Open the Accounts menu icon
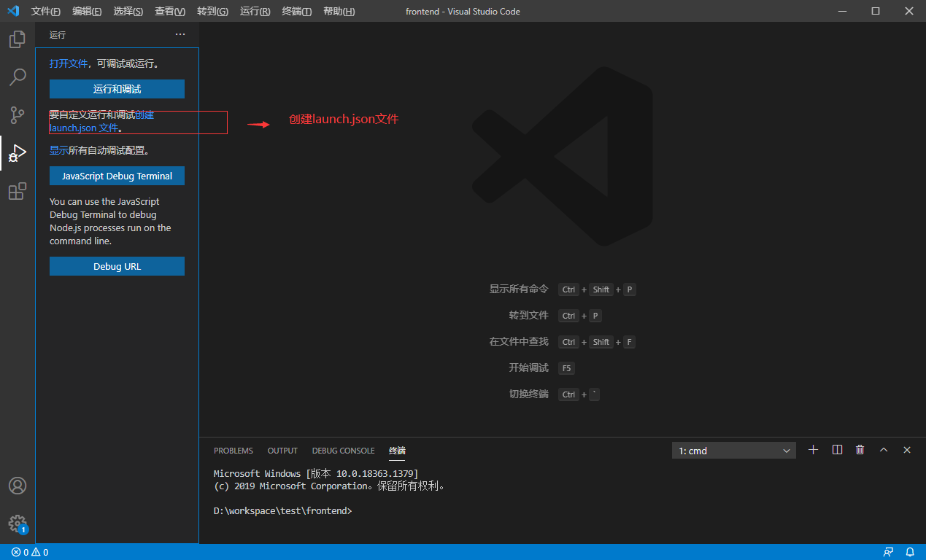Viewport: 926px width, 560px height. tap(18, 486)
